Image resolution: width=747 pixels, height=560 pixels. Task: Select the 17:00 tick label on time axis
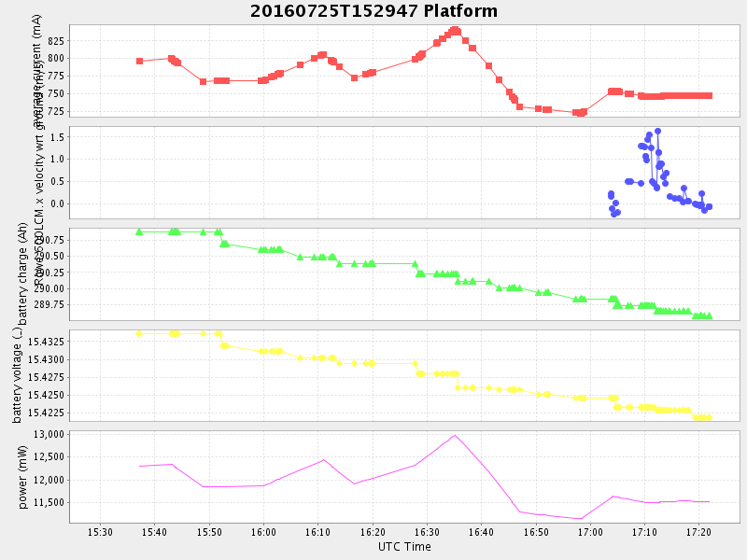point(590,531)
